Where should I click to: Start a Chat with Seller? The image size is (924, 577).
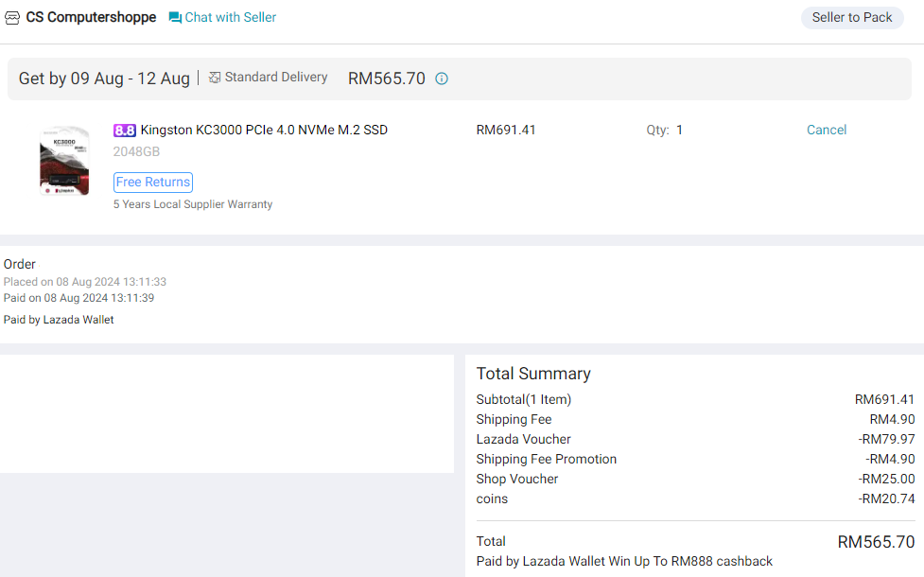point(230,17)
